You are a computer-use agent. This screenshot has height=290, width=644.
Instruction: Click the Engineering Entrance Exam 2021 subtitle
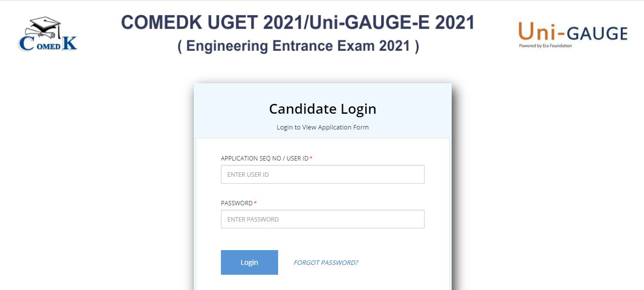[298, 46]
